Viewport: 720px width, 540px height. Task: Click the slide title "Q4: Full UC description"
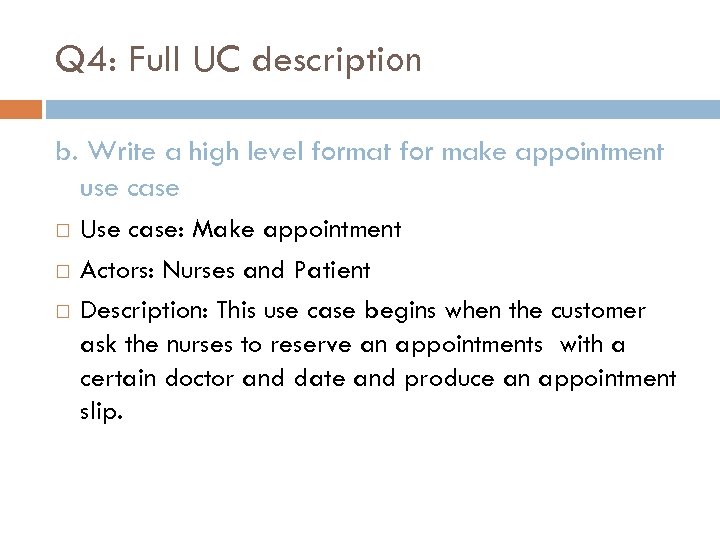239,60
